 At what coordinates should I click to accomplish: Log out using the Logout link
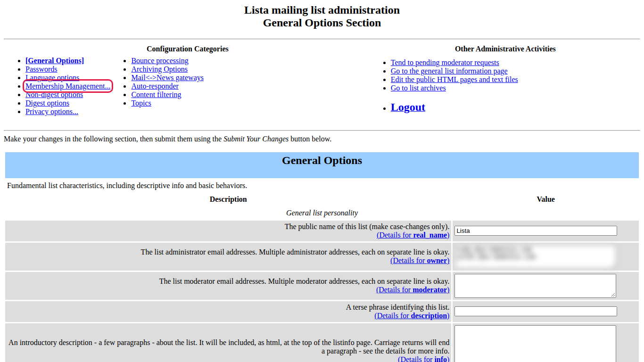click(x=408, y=107)
